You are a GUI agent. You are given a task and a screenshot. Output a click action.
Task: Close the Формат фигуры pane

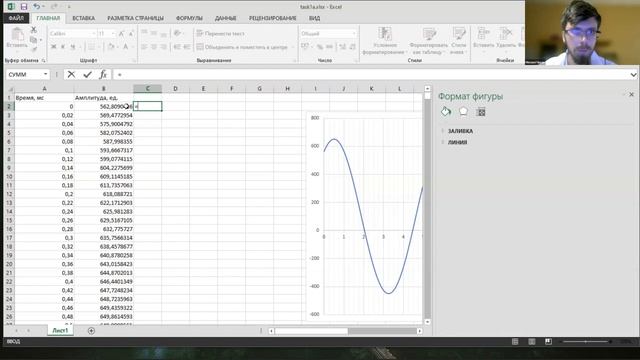click(631, 95)
